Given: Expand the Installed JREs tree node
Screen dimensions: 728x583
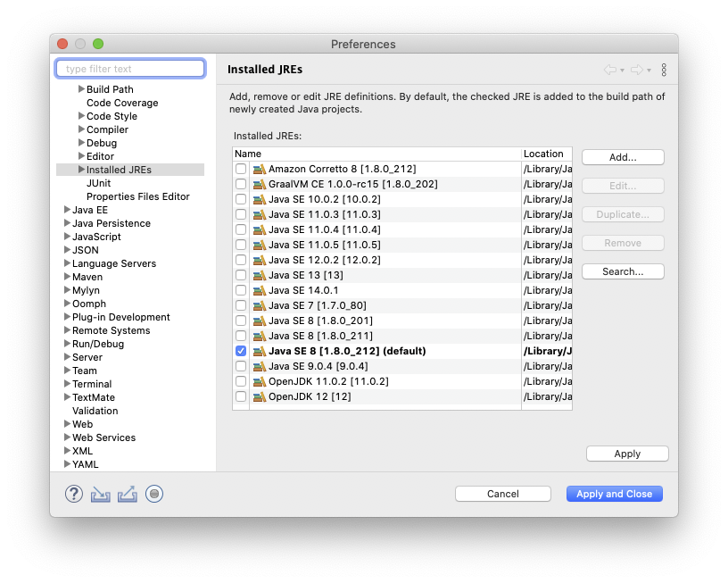Looking at the screenshot, I should [x=81, y=170].
